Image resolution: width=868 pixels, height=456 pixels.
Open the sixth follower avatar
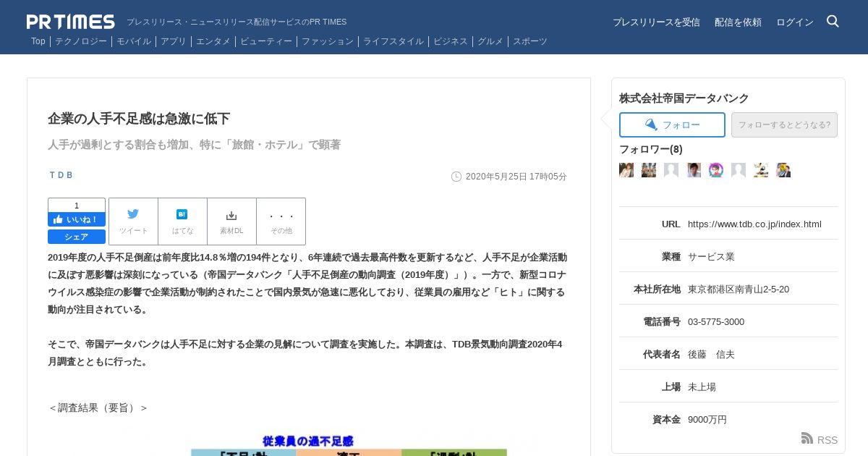(739, 170)
